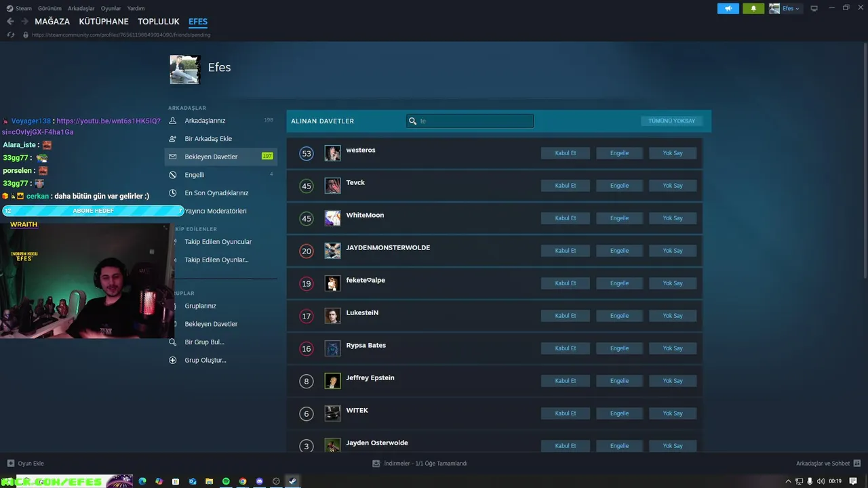Open westeros avatar
The image size is (868, 488).
click(x=332, y=153)
